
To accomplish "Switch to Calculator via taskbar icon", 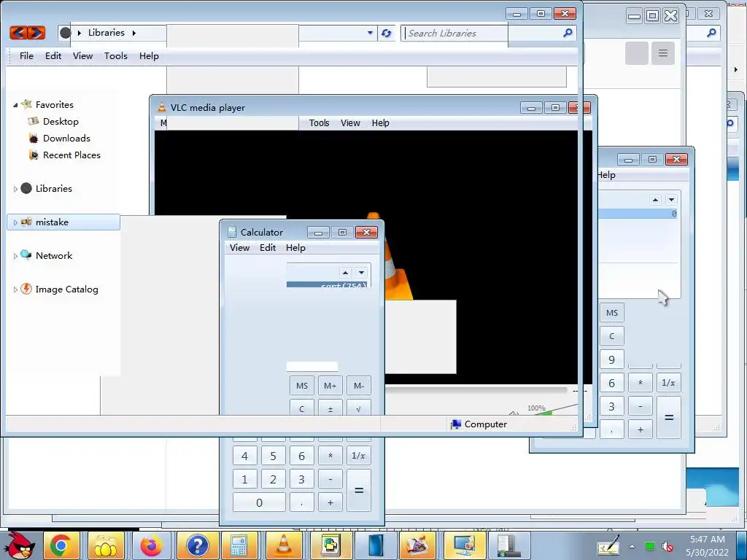I will (239, 545).
